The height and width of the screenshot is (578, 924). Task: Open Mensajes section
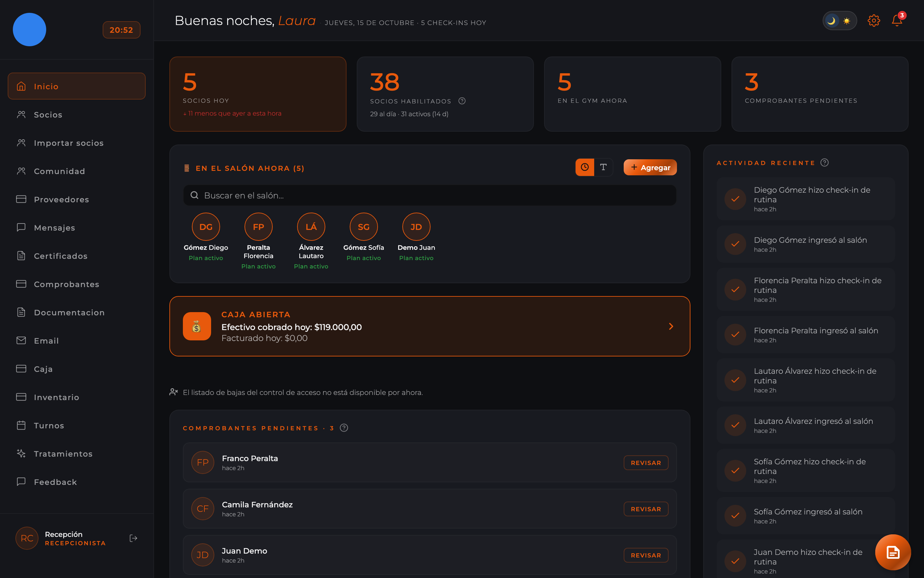tap(77, 228)
